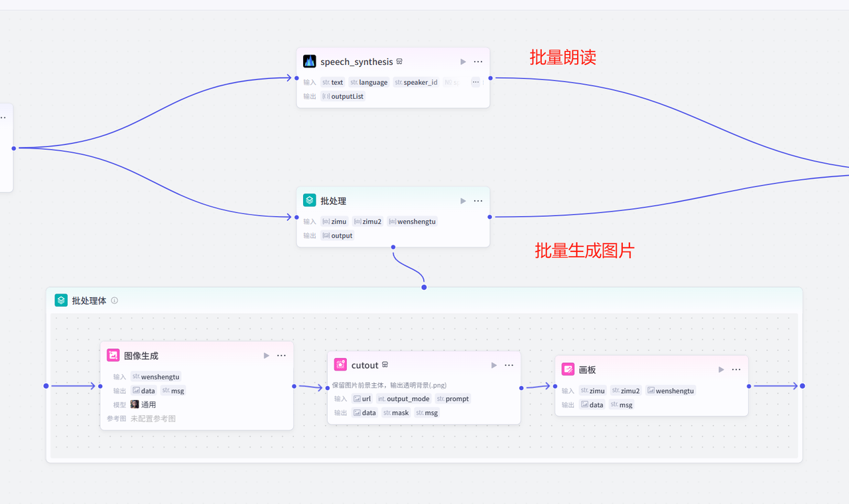
Task: Click the 'outputList' output chip
Action: click(x=343, y=96)
